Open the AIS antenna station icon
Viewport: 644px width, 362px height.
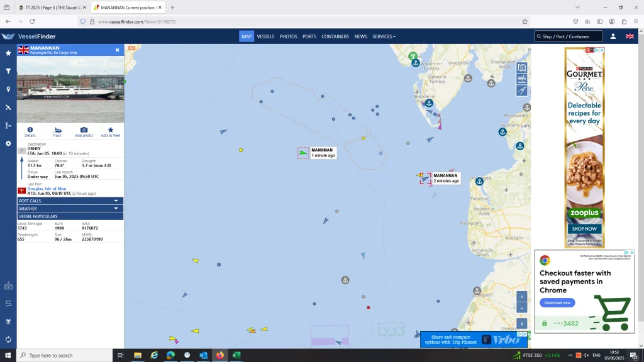coord(8,321)
